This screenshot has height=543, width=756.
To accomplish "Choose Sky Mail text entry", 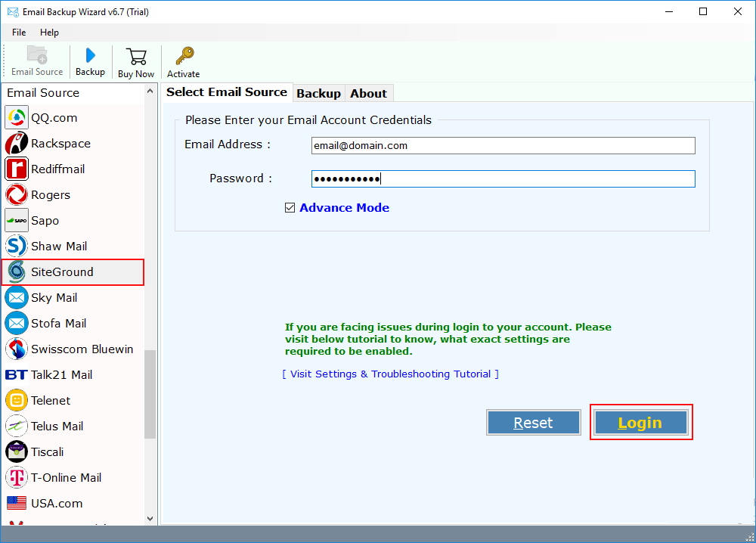I will point(54,298).
